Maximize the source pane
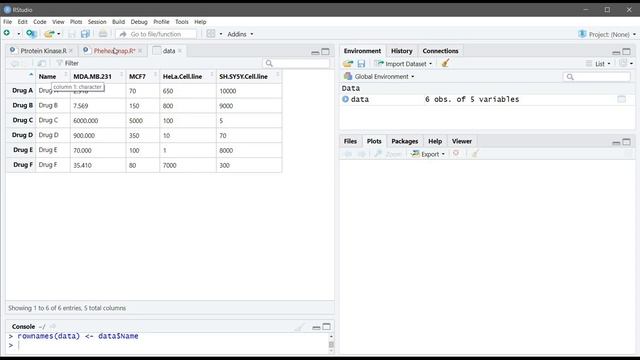The height and width of the screenshot is (360, 640). pyautogui.click(x=325, y=51)
